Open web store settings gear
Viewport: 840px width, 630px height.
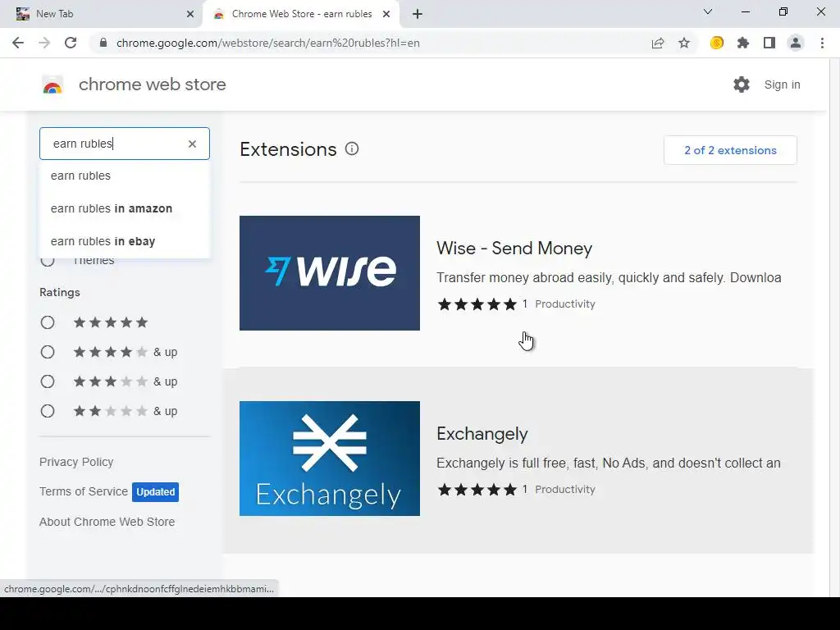pyautogui.click(x=742, y=84)
